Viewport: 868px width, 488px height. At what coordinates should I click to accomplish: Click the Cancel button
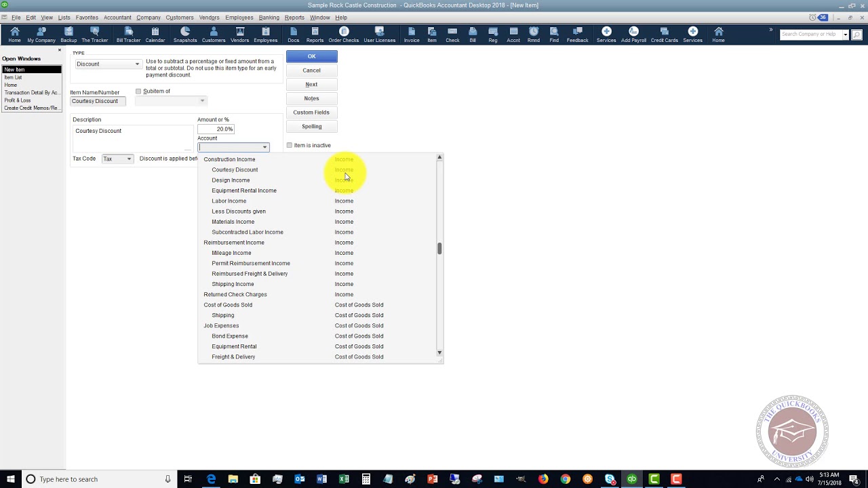[311, 70]
